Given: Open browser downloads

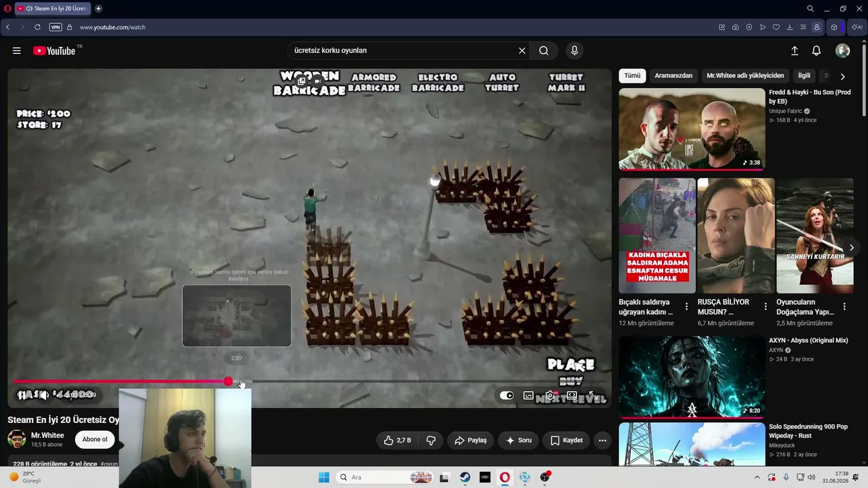Looking at the screenshot, I should click(790, 27).
